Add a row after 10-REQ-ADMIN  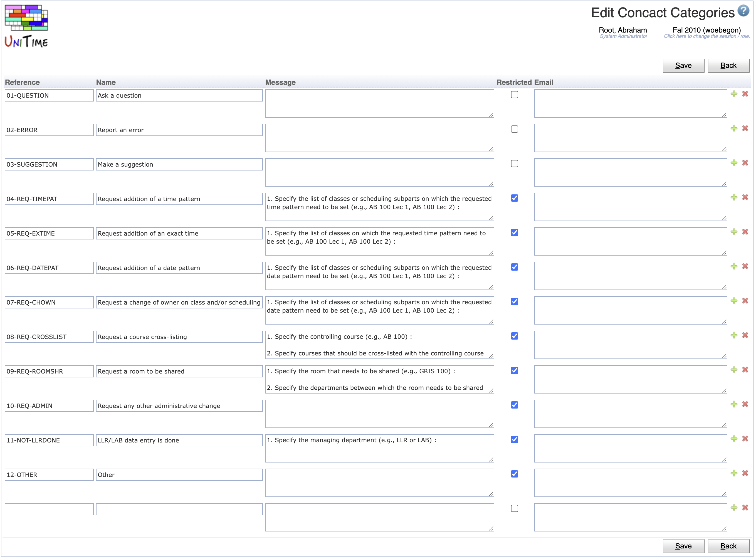click(734, 405)
